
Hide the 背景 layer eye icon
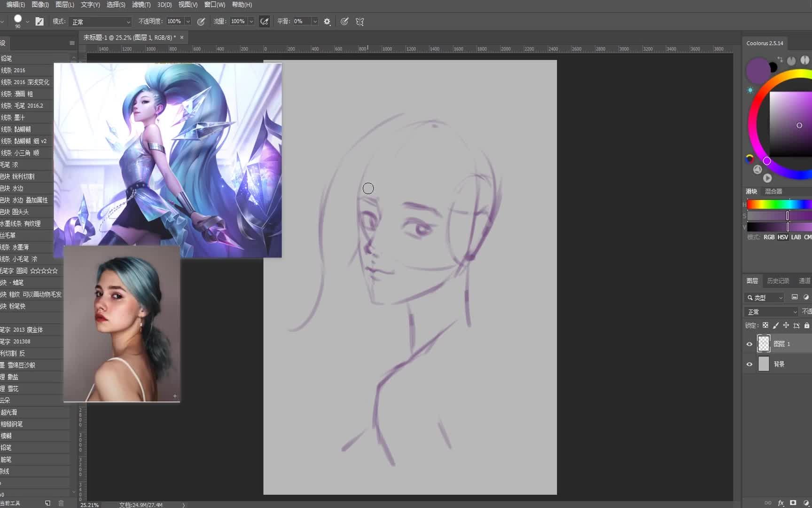pyautogui.click(x=750, y=365)
